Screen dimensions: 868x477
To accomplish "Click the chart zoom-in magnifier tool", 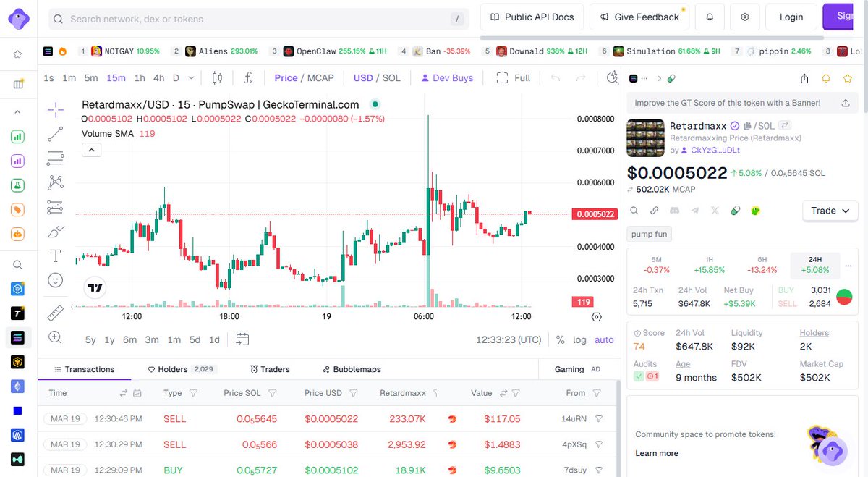I will (55, 337).
